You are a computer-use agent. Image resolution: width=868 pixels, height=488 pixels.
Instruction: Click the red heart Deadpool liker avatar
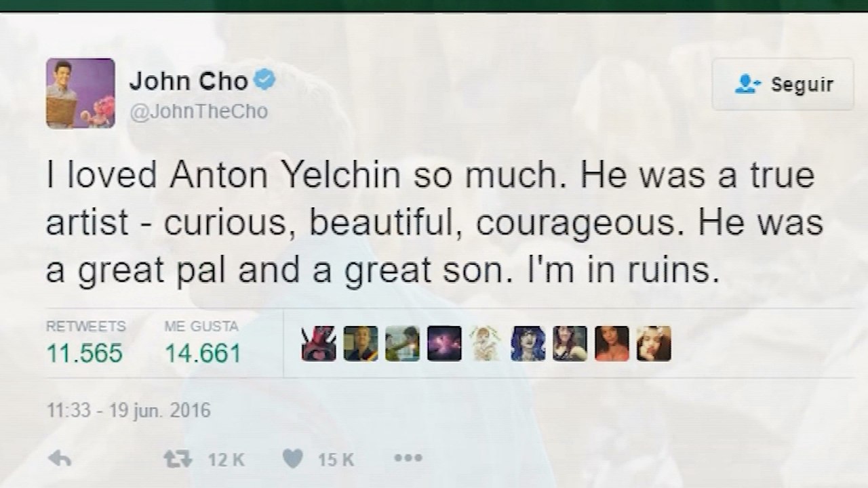(x=319, y=344)
